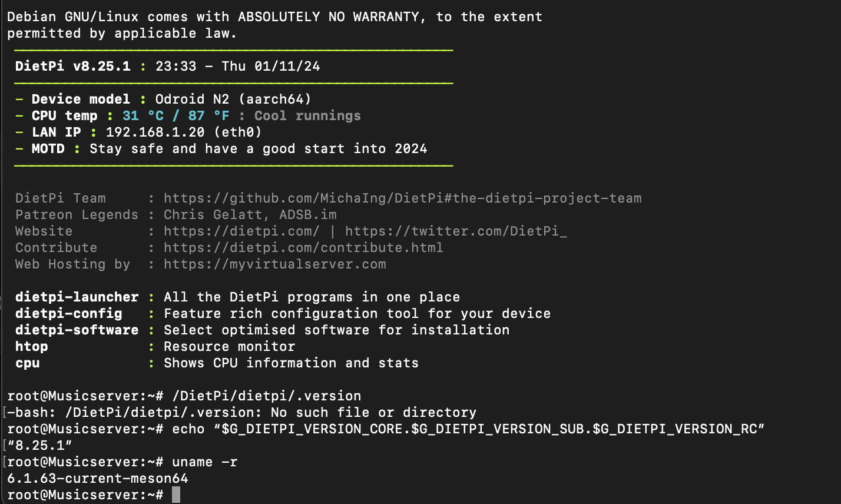Click the DietPi v8.25.1 header text
841x504 pixels.
(x=72, y=67)
